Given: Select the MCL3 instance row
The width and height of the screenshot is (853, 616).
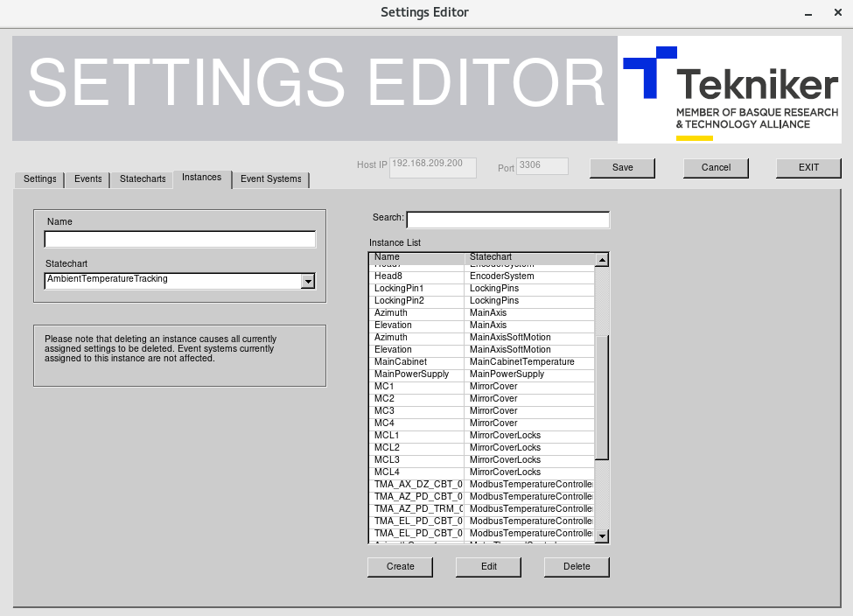Looking at the screenshot, I should click(482, 460).
